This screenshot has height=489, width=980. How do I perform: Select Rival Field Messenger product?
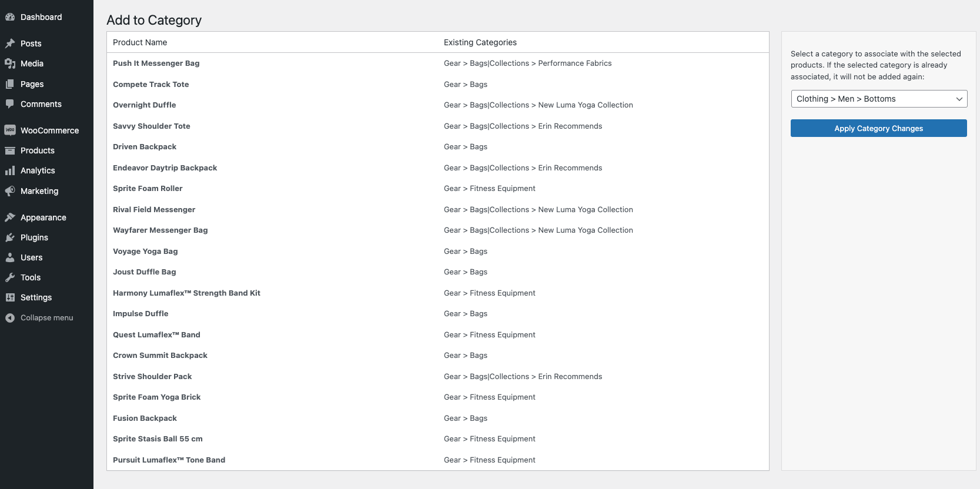154,210
